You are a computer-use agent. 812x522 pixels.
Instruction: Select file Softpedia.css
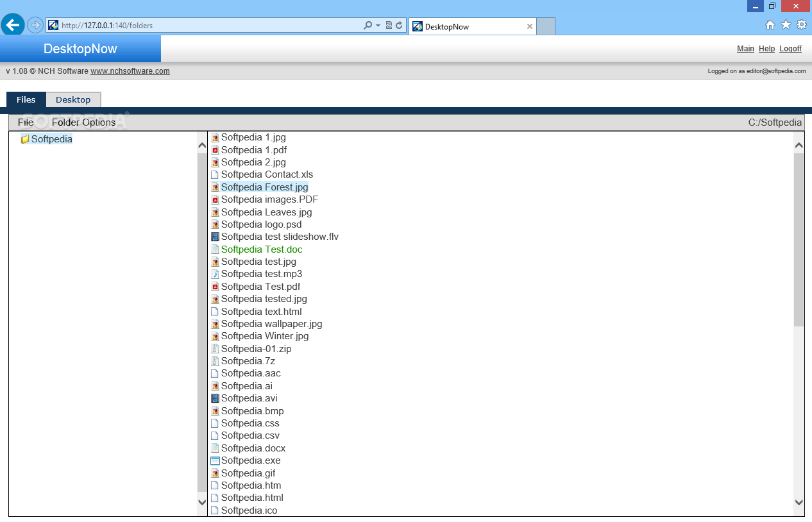pos(250,423)
